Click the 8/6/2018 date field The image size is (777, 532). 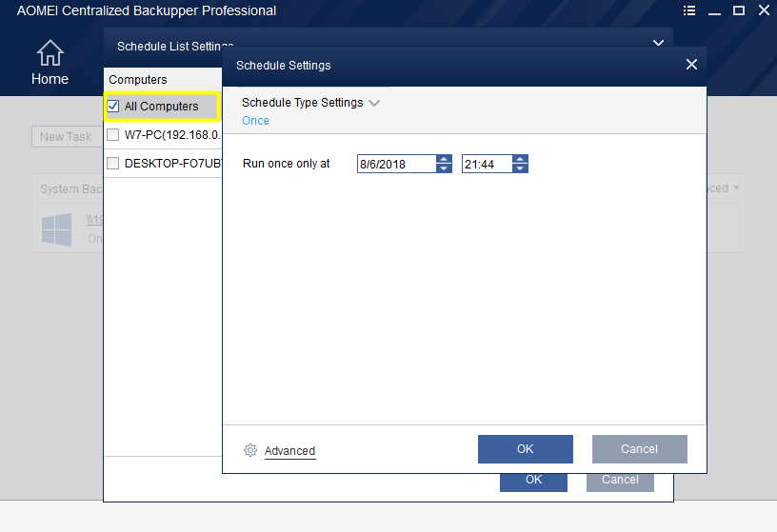pos(397,164)
